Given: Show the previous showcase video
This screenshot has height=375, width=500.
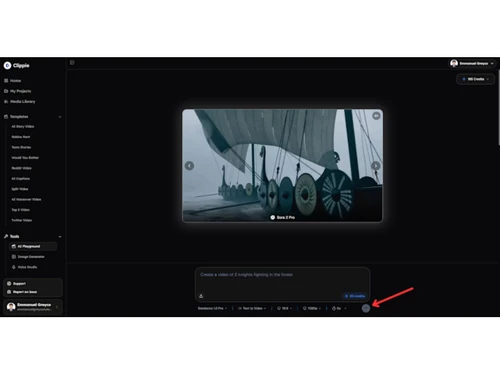Looking at the screenshot, I should pos(189,166).
